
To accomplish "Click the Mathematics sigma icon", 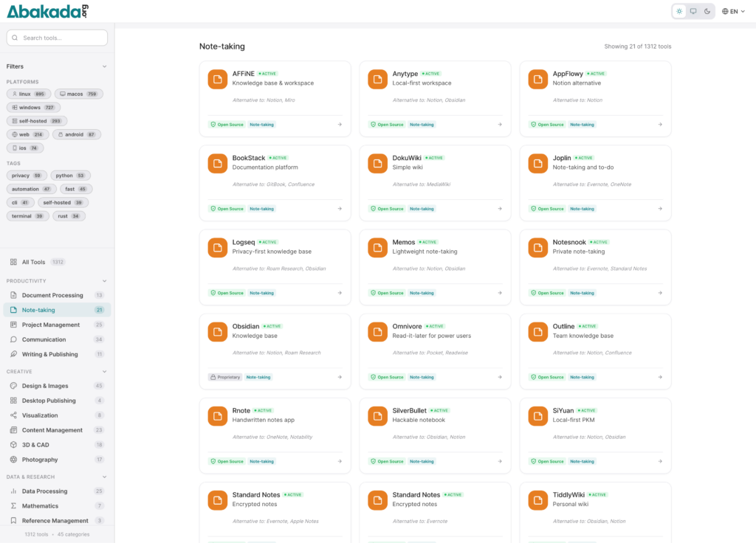I will click(x=14, y=506).
